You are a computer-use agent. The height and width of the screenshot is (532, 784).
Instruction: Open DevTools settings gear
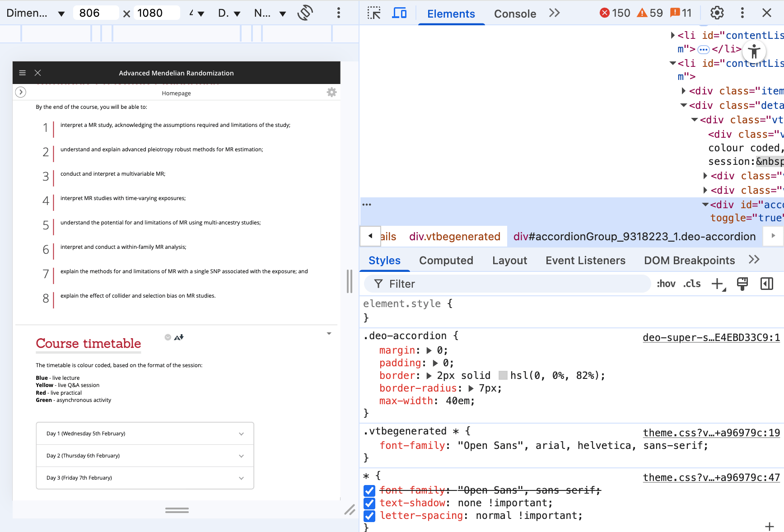[717, 13]
